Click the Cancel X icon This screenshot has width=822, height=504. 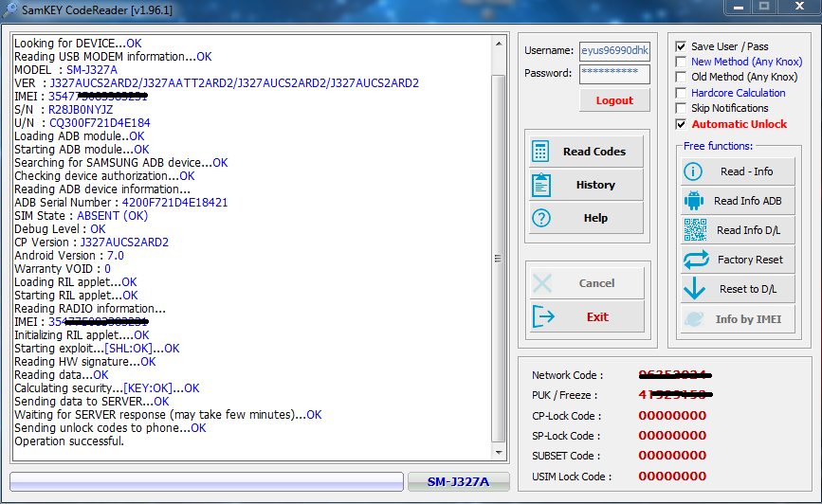click(542, 283)
